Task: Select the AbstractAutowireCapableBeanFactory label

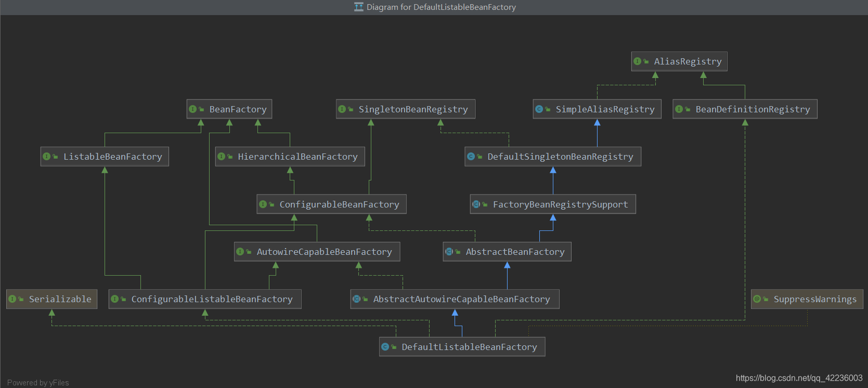Action: tap(461, 299)
